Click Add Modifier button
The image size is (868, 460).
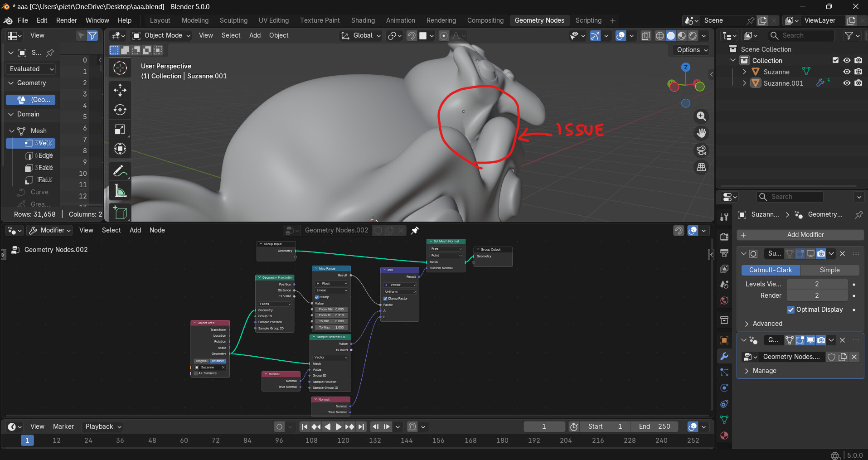pyautogui.click(x=800, y=235)
